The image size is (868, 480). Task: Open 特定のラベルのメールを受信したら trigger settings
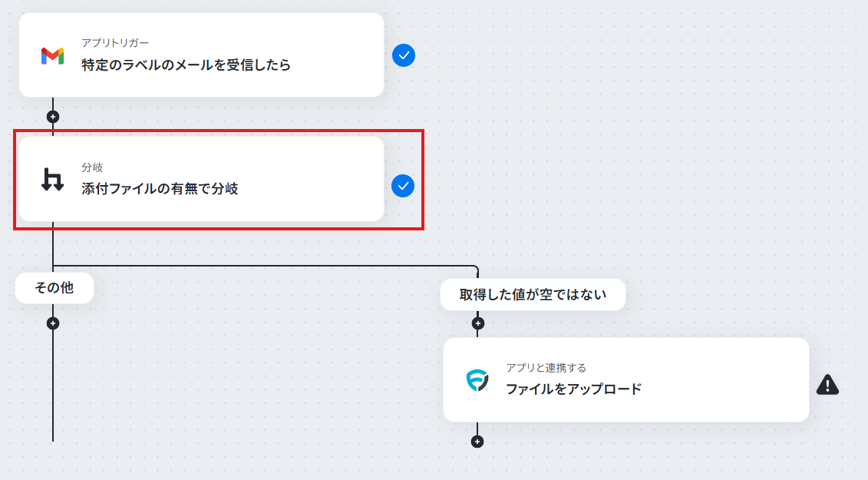click(x=202, y=55)
